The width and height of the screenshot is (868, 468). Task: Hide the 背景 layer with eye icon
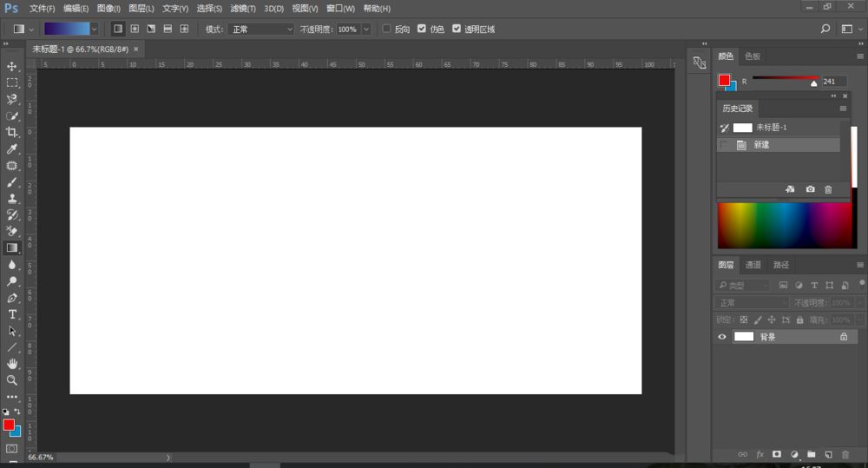point(721,337)
